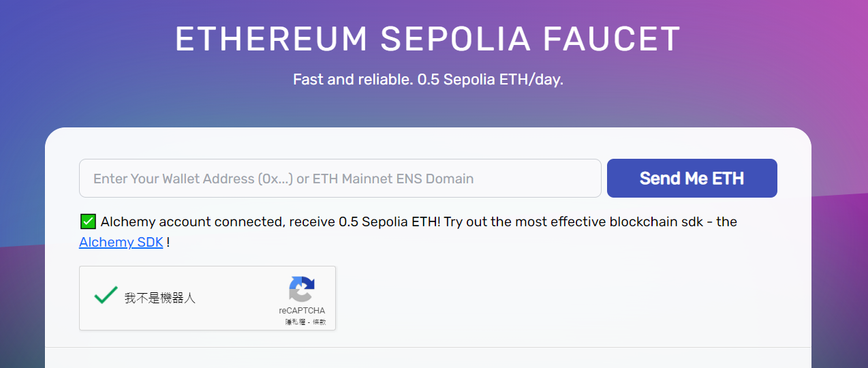
Task: Click the Ethereum Sepolia Faucet heading
Action: [428, 40]
